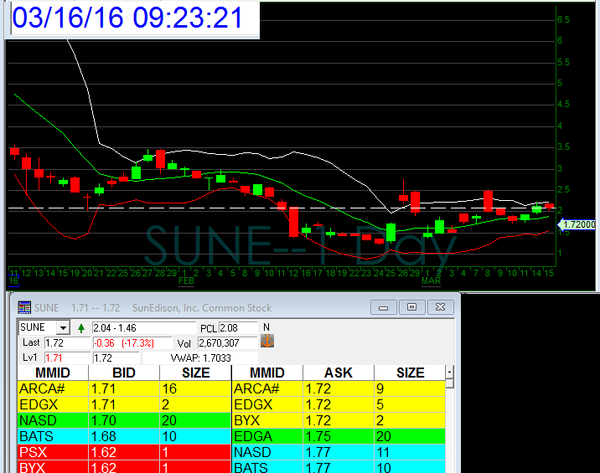
Task: Click the scroll up arrow of quote table
Action: [x=450, y=371]
